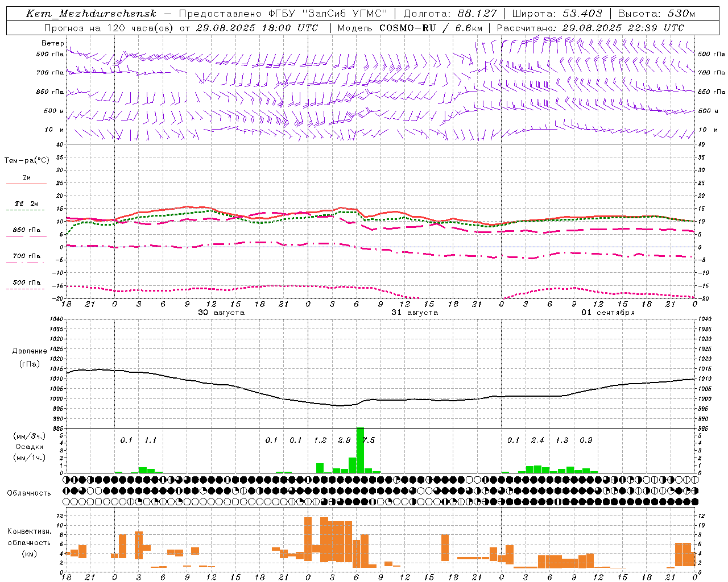Click the date label 31 августа
The height and width of the screenshot is (582, 728).
415,313
